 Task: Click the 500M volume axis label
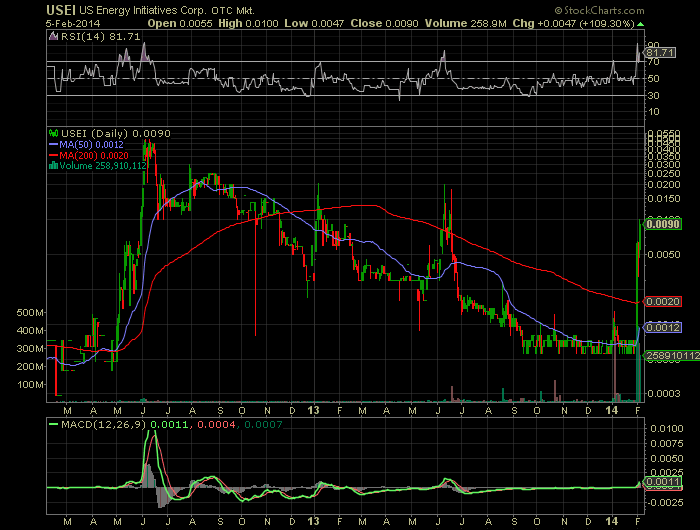(x=30, y=313)
